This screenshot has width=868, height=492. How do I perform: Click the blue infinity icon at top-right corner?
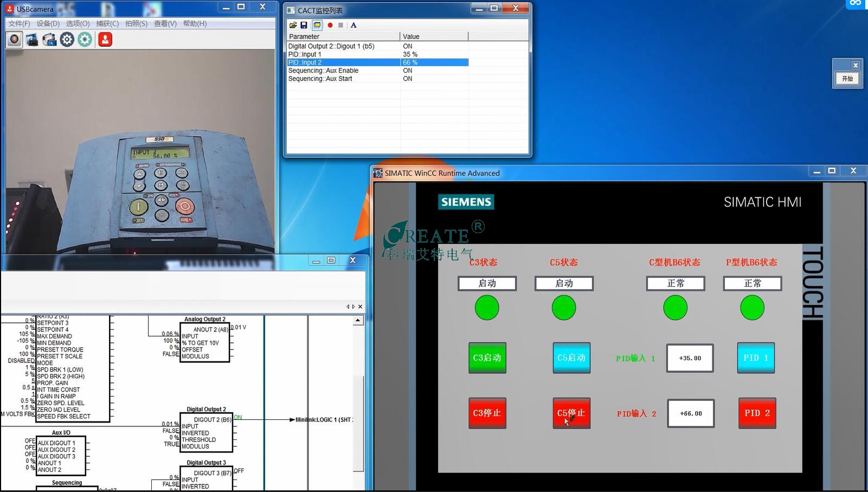click(x=856, y=3)
